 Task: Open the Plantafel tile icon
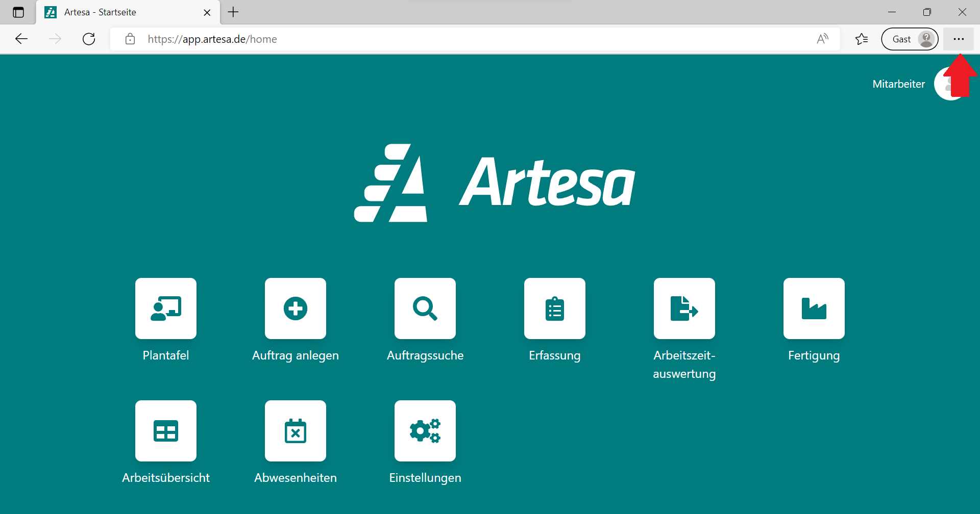[x=166, y=309]
